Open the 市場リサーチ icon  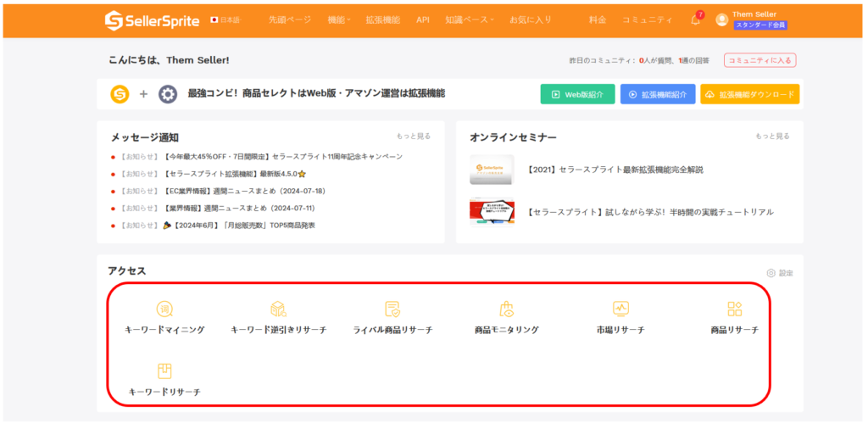click(x=620, y=309)
